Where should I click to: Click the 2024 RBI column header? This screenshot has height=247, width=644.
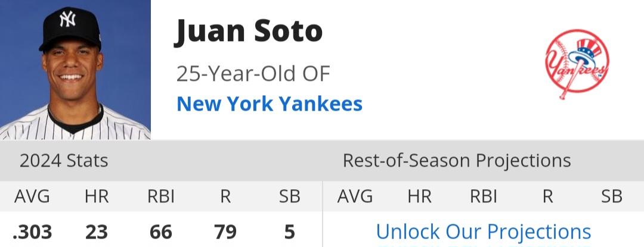pos(161,196)
